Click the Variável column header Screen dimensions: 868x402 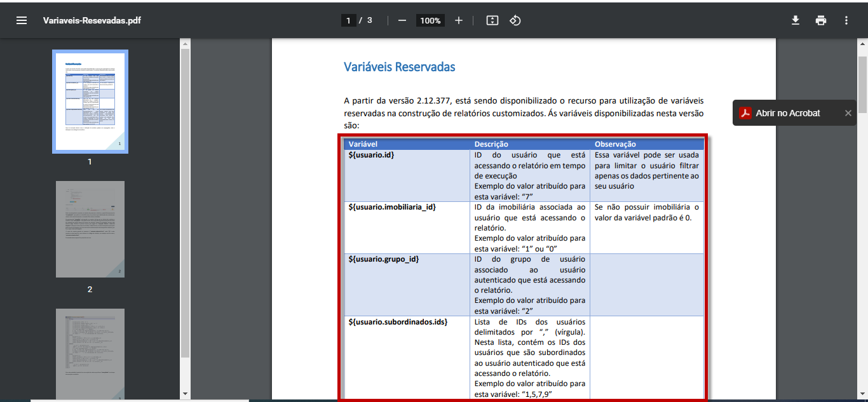407,144
